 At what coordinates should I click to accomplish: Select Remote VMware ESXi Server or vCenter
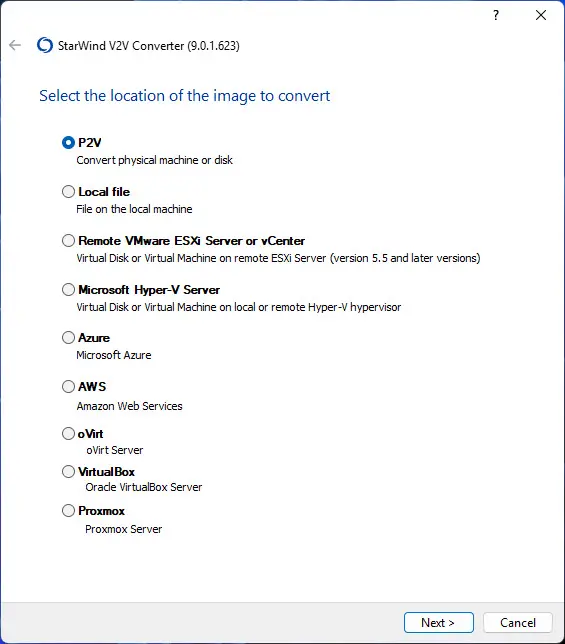coord(68,241)
